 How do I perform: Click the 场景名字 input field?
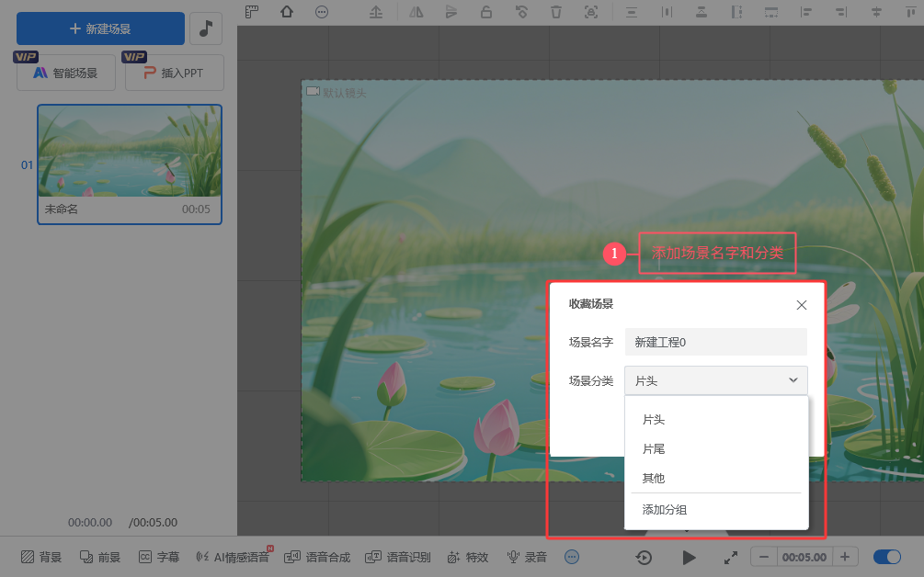point(715,342)
